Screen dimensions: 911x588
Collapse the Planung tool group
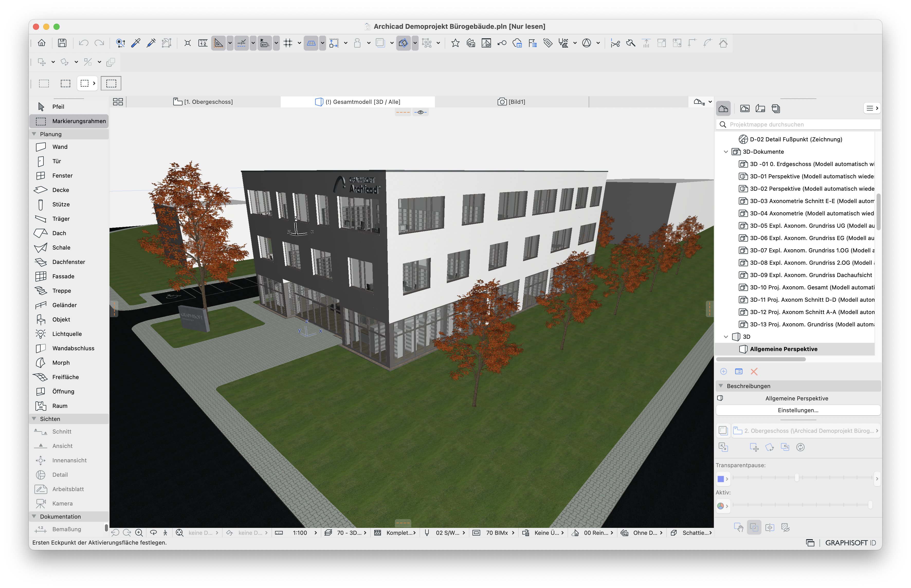[x=34, y=134]
